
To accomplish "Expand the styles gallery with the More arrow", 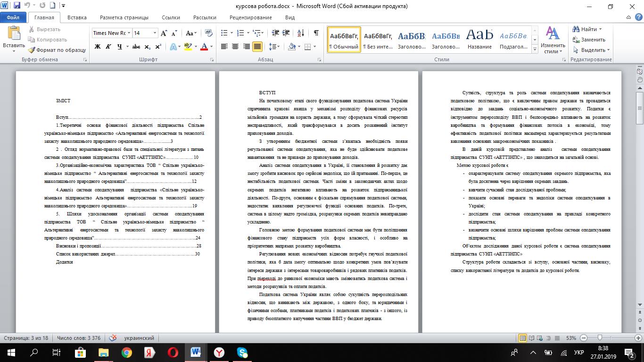I will click(535, 50).
